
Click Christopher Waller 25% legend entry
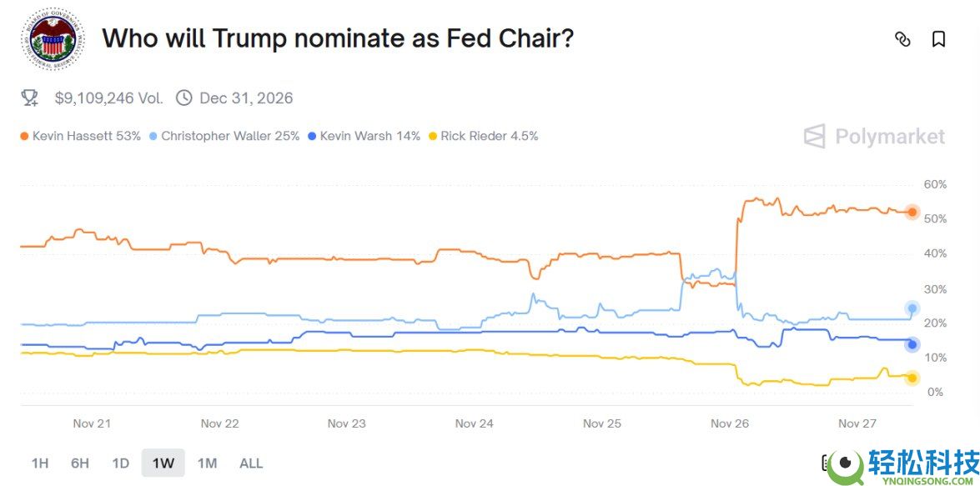(x=224, y=136)
